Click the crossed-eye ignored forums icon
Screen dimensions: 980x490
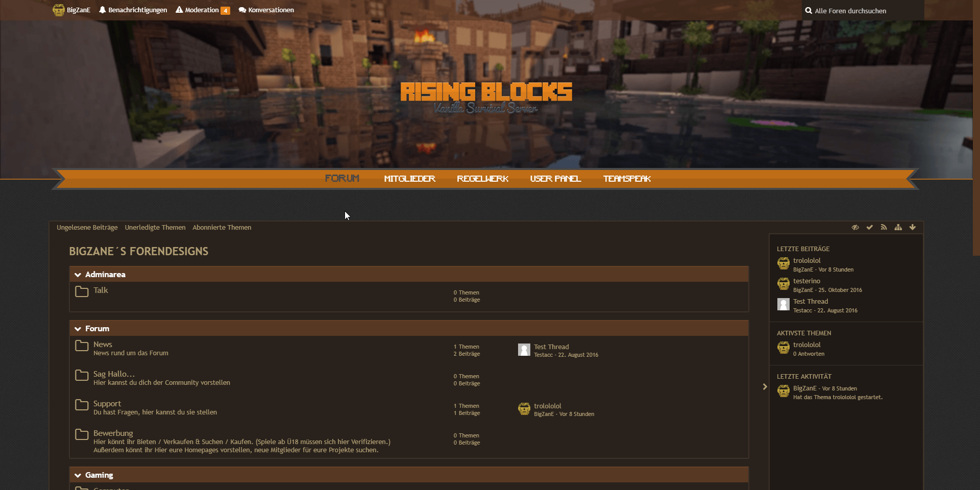click(855, 227)
